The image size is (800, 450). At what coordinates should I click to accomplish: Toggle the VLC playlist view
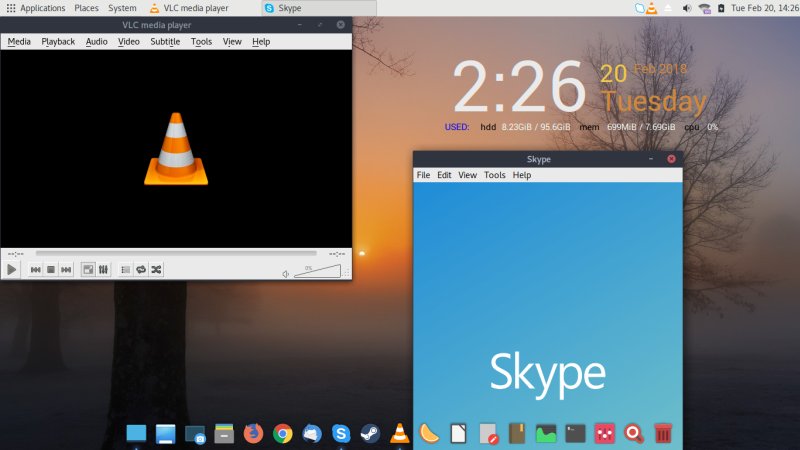pyautogui.click(x=126, y=269)
